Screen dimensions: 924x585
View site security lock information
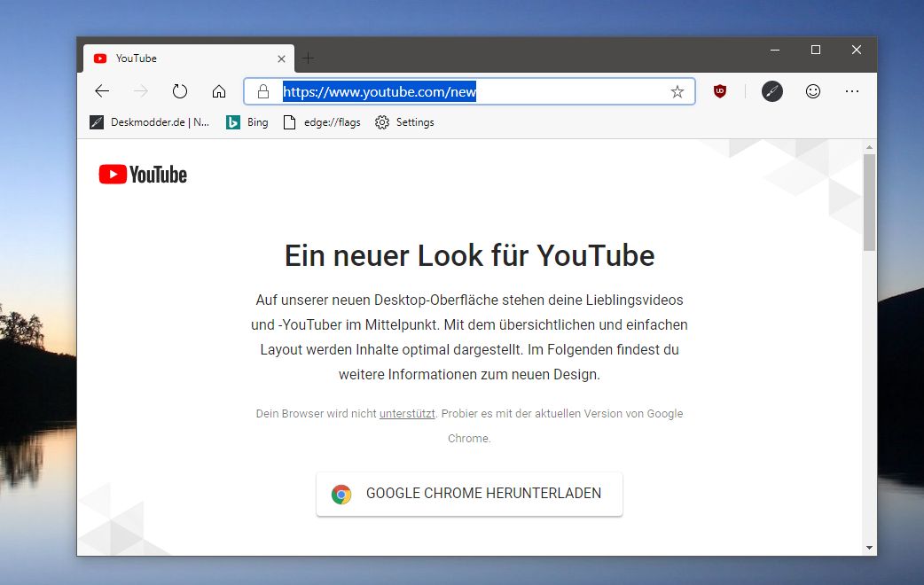(263, 91)
